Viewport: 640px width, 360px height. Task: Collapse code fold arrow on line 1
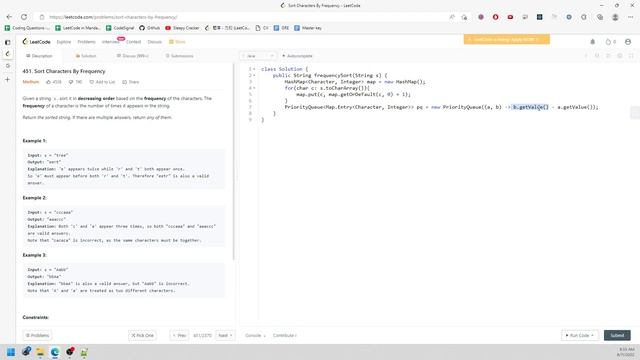254,69
